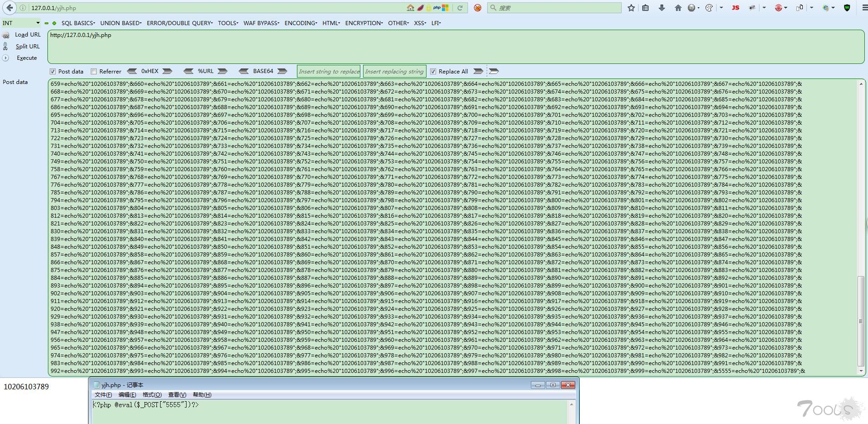Click the Split URL button
The height and width of the screenshot is (424, 868).
point(28,47)
